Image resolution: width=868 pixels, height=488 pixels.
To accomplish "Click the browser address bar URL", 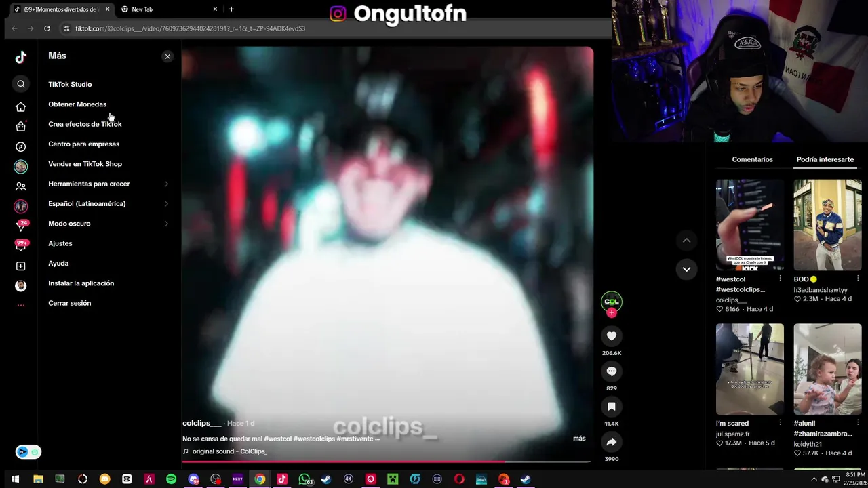I will [x=191, y=28].
